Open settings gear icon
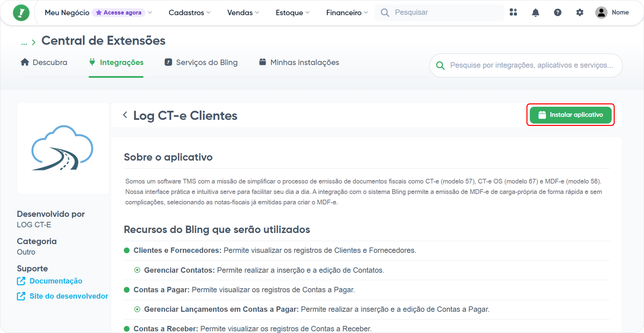This screenshot has height=333, width=644. pos(579,12)
